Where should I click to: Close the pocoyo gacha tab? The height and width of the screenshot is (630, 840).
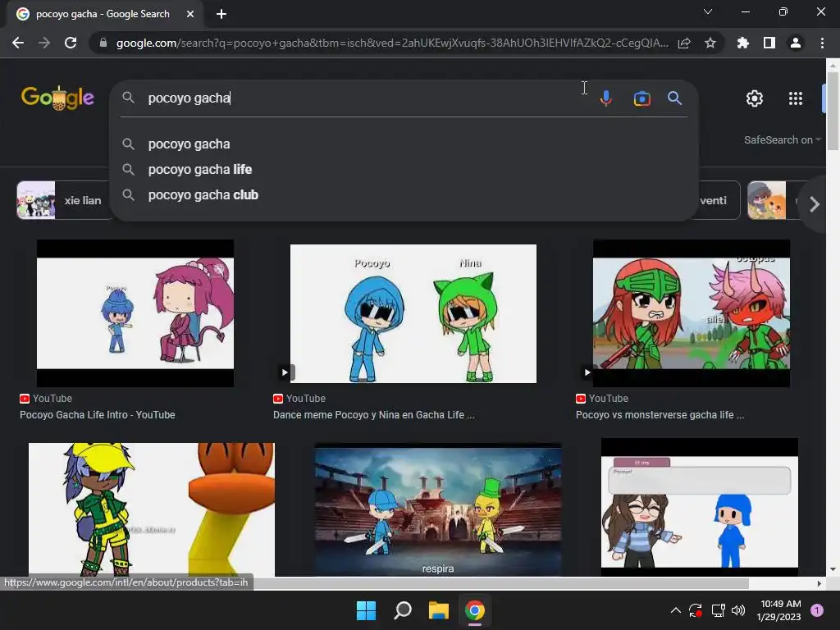[190, 14]
